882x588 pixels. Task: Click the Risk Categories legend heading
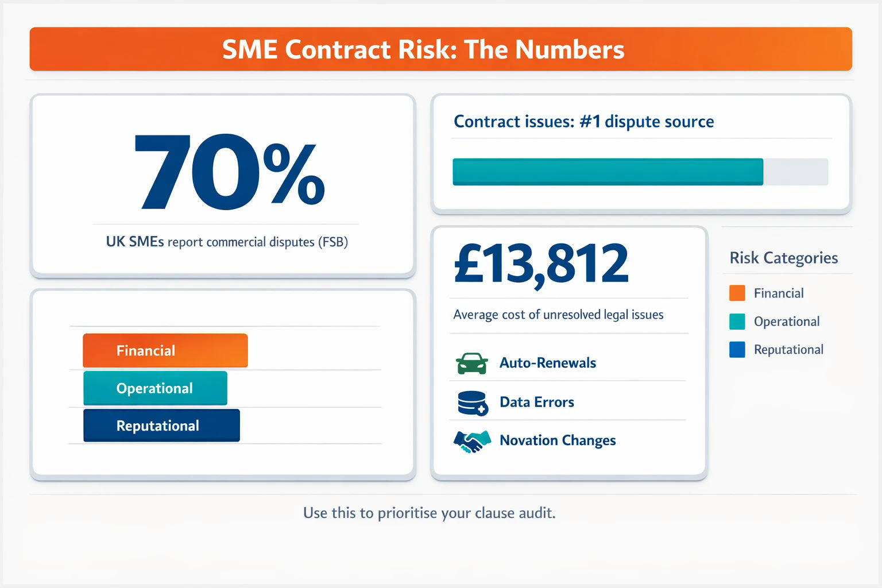784,258
